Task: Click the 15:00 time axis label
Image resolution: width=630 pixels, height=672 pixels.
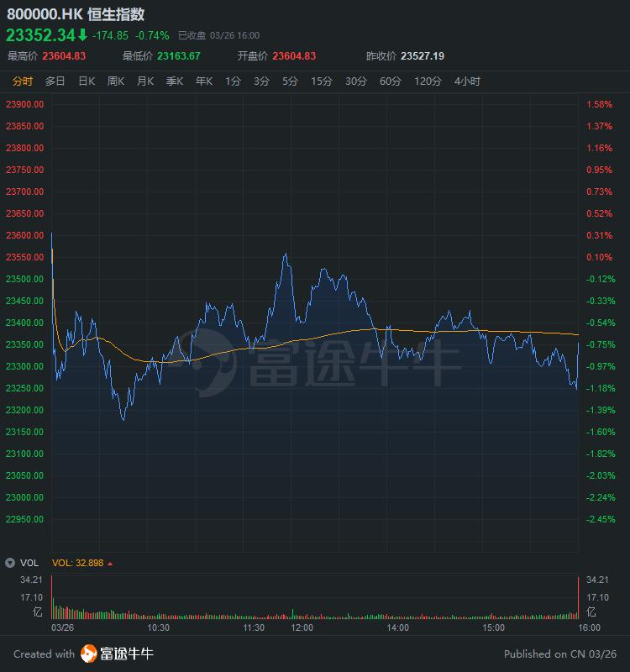Action: tap(494, 627)
